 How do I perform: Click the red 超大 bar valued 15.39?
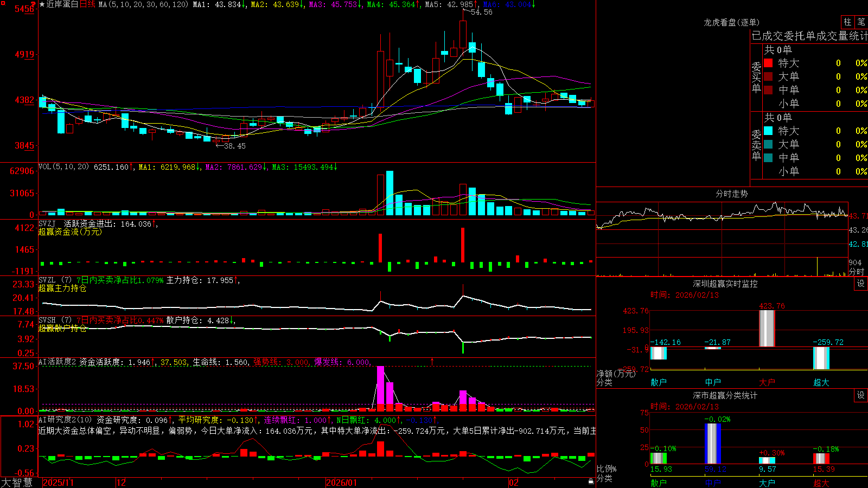(821, 458)
